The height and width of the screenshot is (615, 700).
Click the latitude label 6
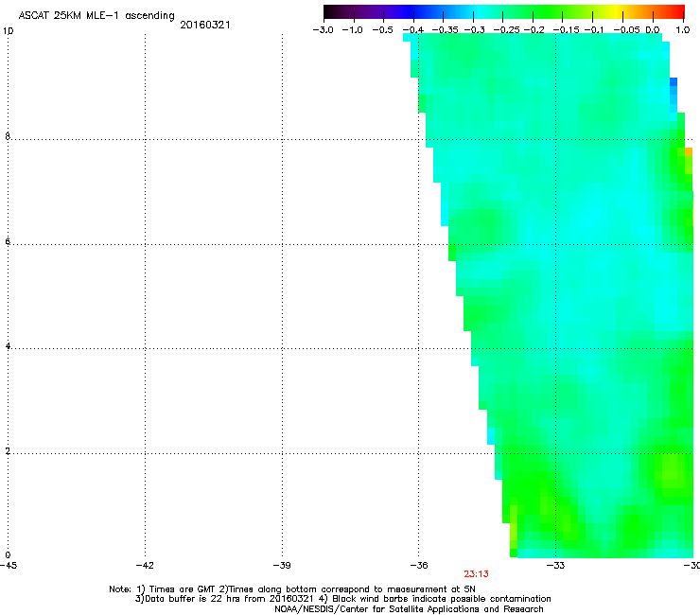(x=8, y=241)
